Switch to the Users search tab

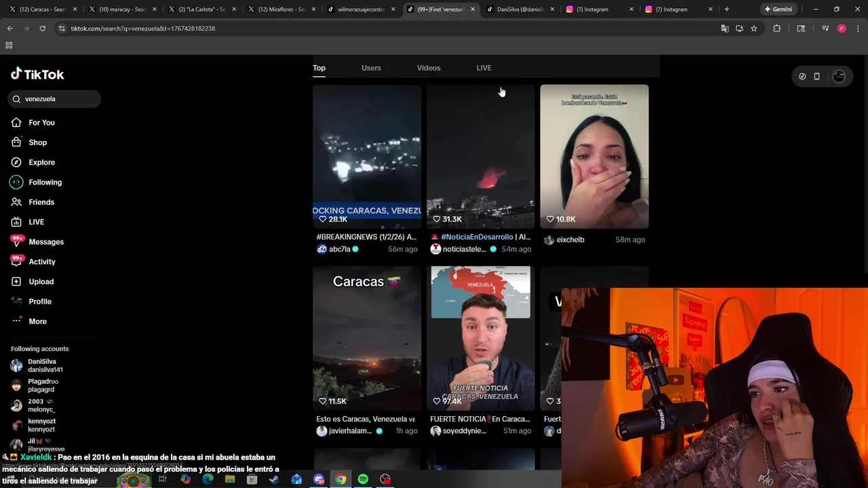371,68
